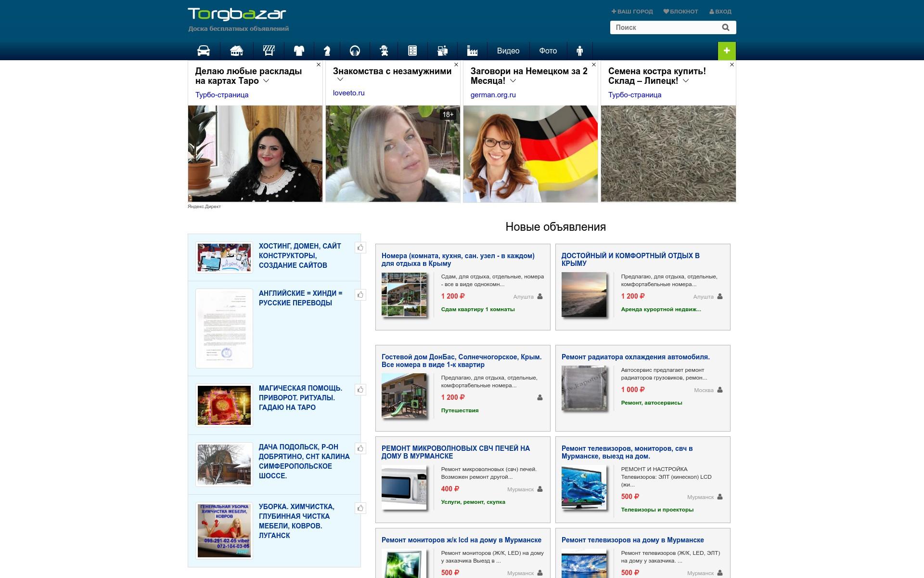Expand the Знакомства ad chevron

point(340,79)
